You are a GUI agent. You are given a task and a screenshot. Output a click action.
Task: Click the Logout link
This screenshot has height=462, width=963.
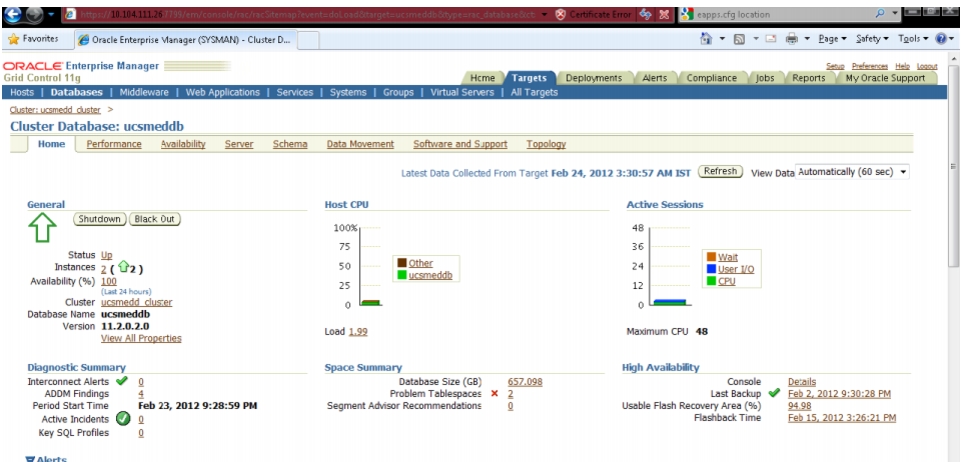point(927,66)
